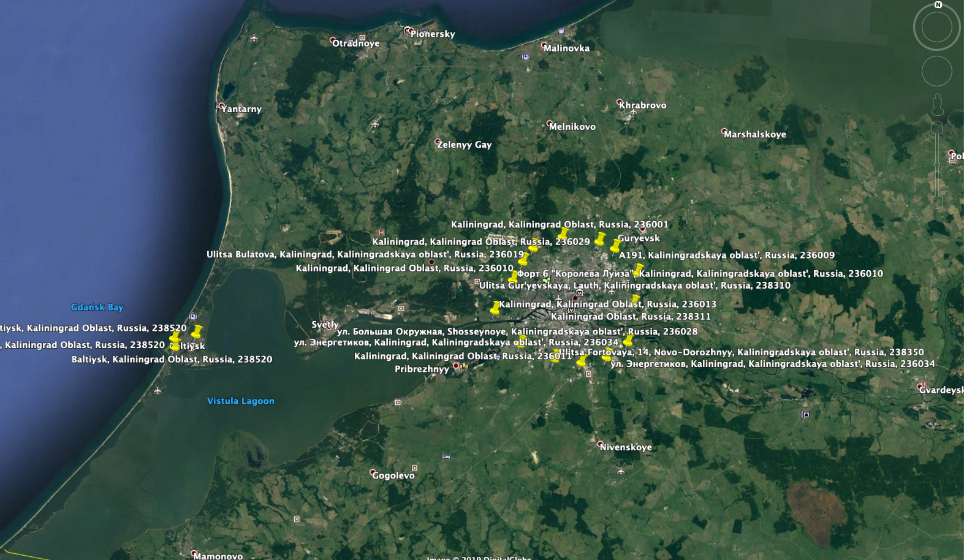Select the Zelenyy Gay place marker
The width and height of the screenshot is (964, 560).
(x=438, y=142)
